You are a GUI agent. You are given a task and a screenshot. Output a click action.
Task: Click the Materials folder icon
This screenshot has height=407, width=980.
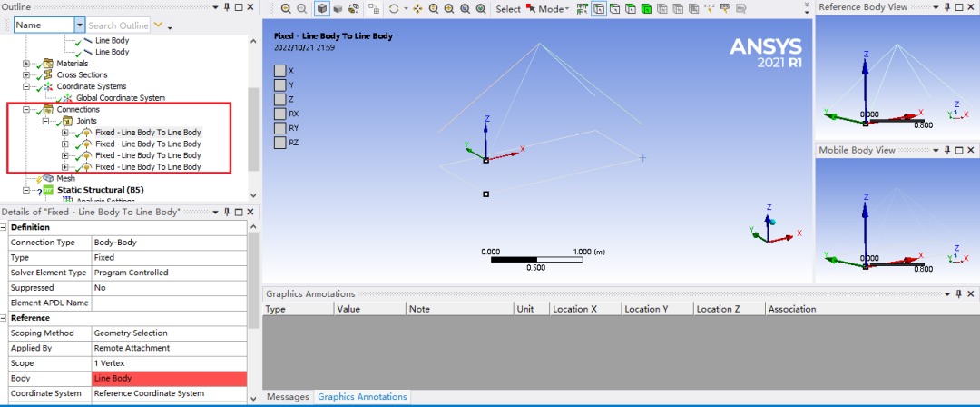click(x=48, y=64)
